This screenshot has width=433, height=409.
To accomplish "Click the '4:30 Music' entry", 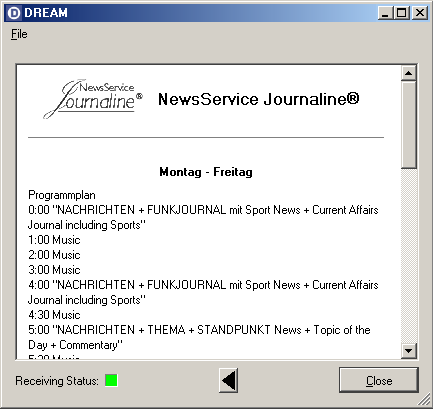I will [x=54, y=315].
